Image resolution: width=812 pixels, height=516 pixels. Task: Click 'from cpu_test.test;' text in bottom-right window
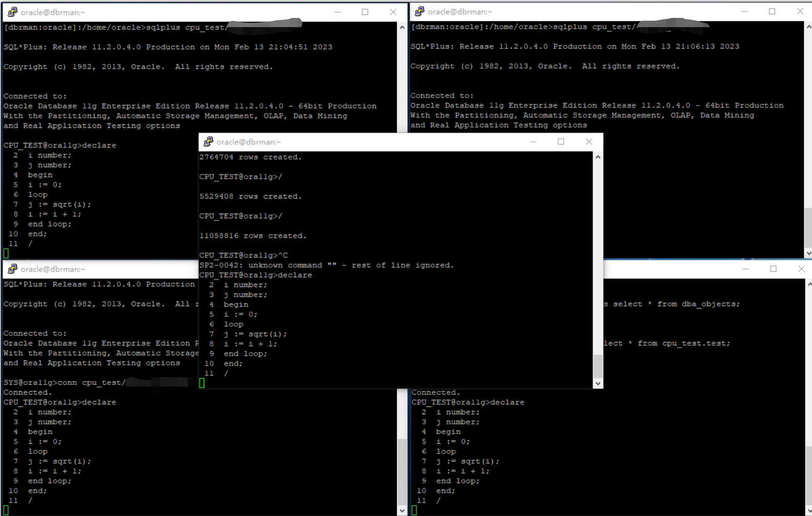pos(684,343)
